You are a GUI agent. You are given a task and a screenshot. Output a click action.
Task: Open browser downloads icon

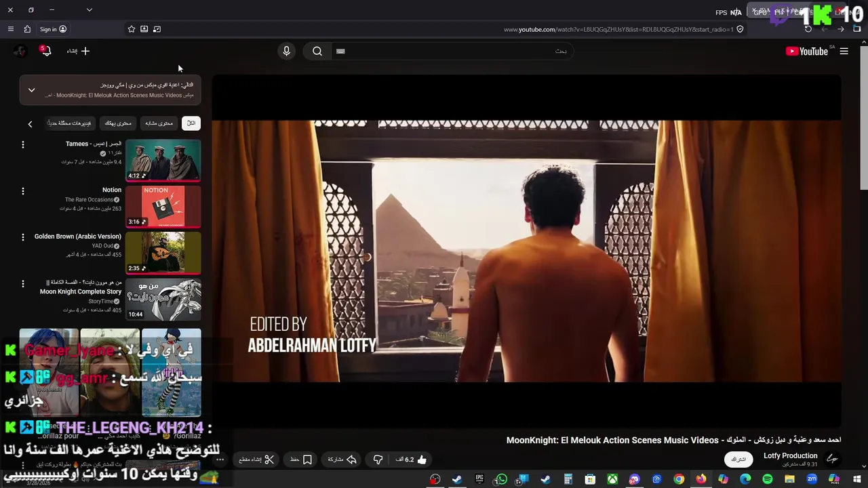click(x=144, y=29)
